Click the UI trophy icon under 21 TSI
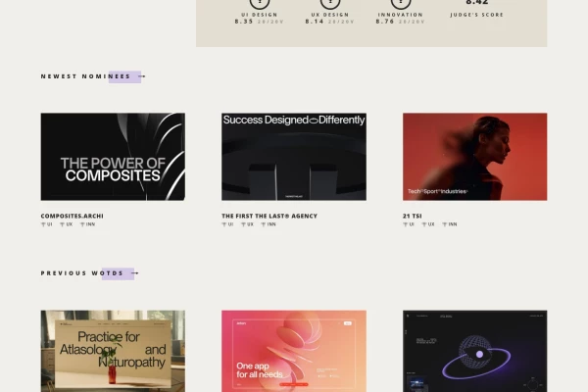This screenshot has width=588, height=392. pyautogui.click(x=405, y=224)
